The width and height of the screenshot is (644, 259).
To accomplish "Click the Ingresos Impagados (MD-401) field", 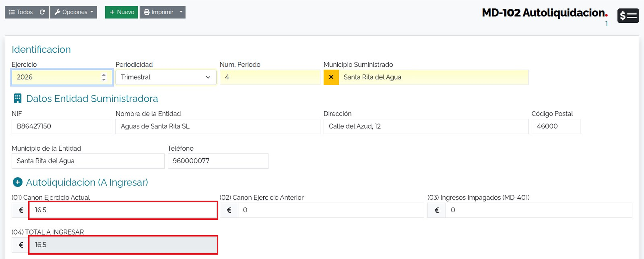I will [539, 210].
